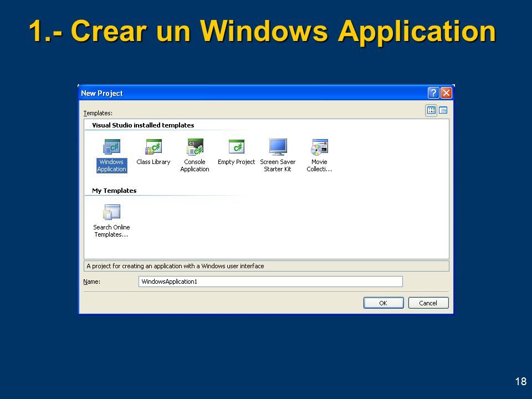The image size is (532, 399).
Task: Click the 'Visual Studio installed templates' heading
Action: click(x=143, y=125)
